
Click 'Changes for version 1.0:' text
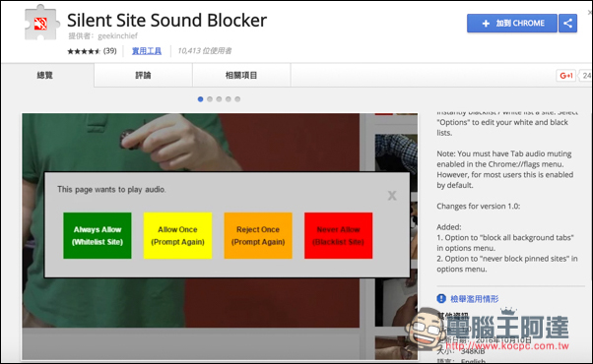(479, 207)
